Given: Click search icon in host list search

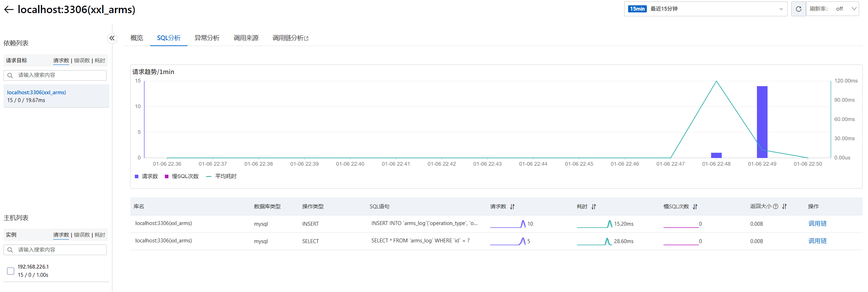Looking at the screenshot, I should pyautogui.click(x=10, y=250).
